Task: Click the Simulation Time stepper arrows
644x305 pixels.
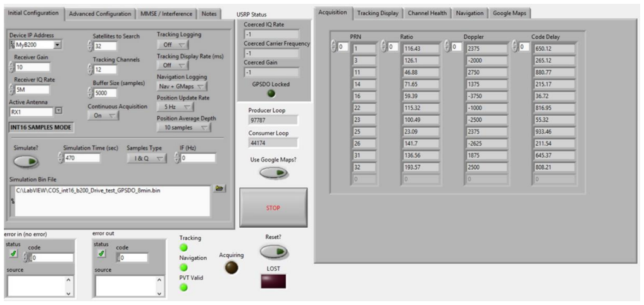Action: 61,158
